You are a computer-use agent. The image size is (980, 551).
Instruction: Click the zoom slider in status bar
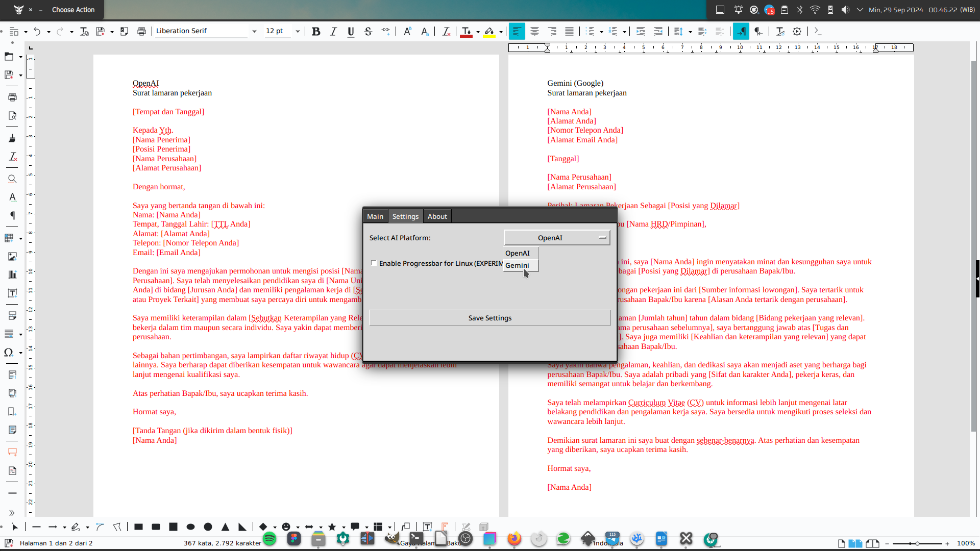click(x=917, y=543)
